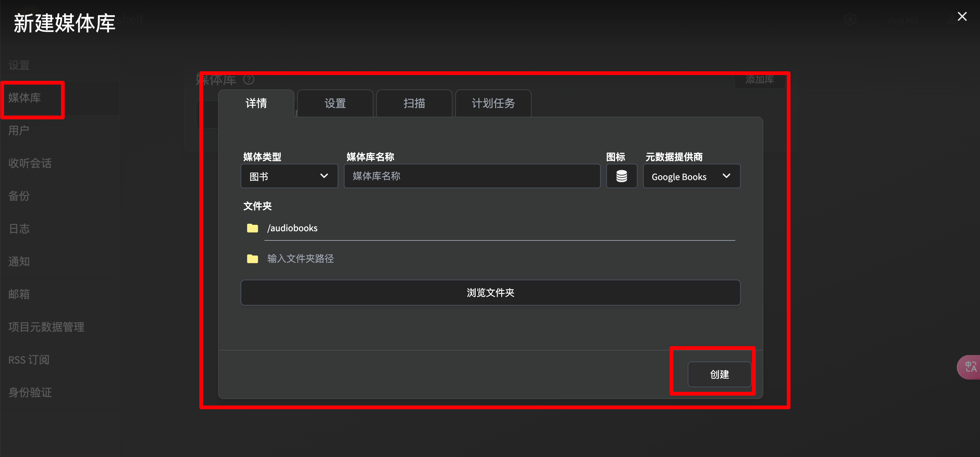Click the yellow folder icon beside /audiobooks
Viewport: 980px width, 457px height.
tap(252, 228)
